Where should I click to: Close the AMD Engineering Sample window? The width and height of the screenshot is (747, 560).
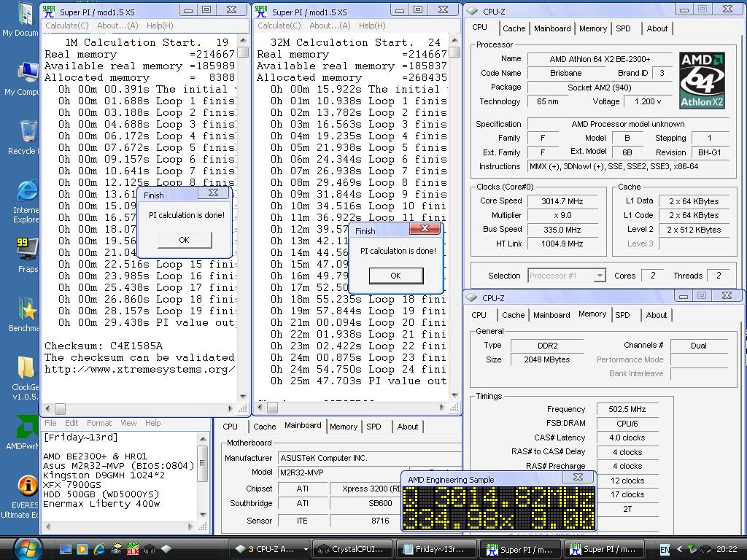pos(578,477)
